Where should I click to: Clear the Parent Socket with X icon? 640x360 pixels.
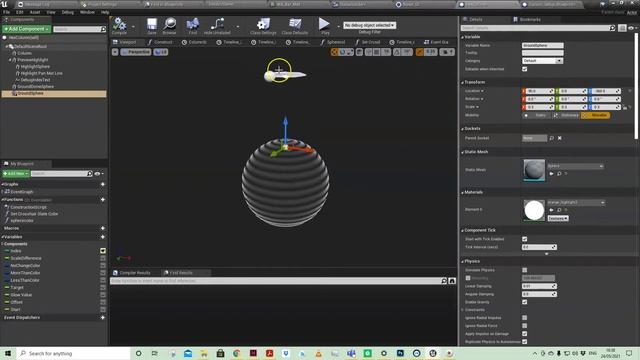click(x=560, y=138)
